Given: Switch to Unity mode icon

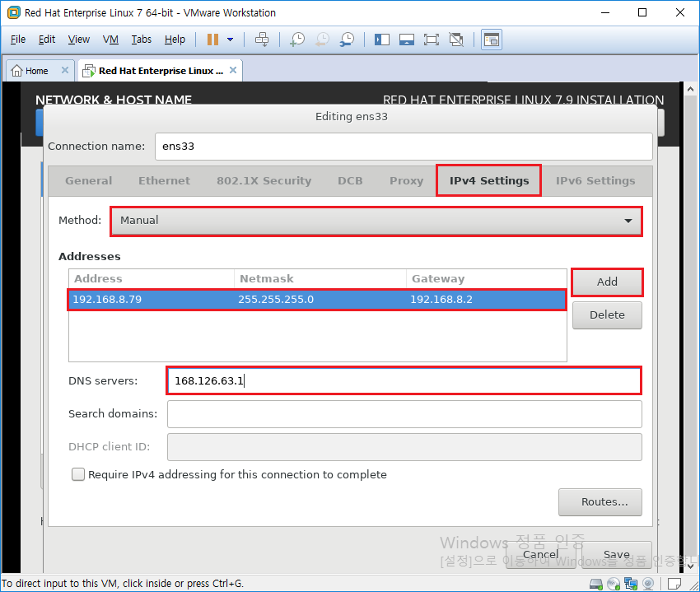Looking at the screenshot, I should pyautogui.click(x=456, y=40).
